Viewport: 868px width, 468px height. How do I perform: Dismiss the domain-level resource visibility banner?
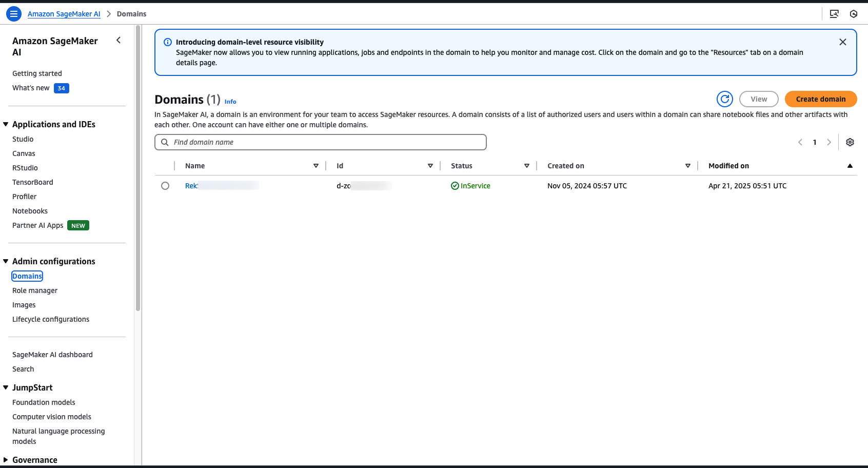[842, 42]
